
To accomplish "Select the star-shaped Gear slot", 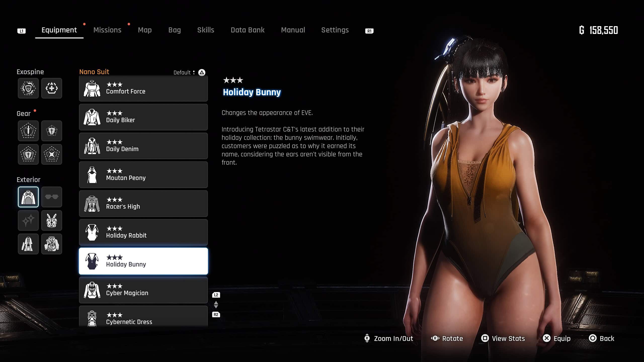I will (52, 155).
